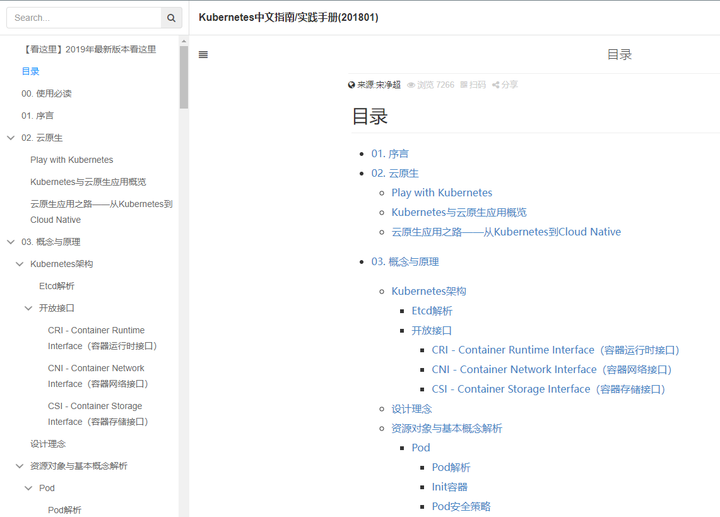Open 设计理念 in sidebar

pos(48,444)
